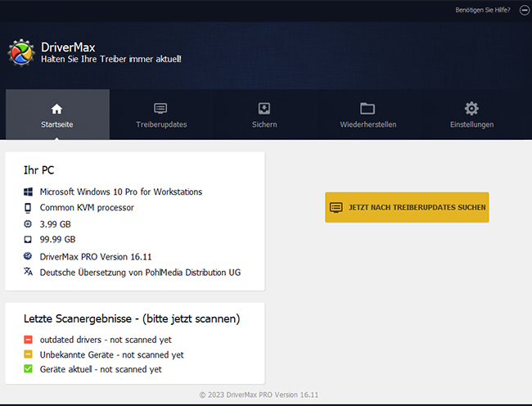Click the orange Unbekannte Geräte indicator
The height and width of the screenshot is (406, 532).
28,354
